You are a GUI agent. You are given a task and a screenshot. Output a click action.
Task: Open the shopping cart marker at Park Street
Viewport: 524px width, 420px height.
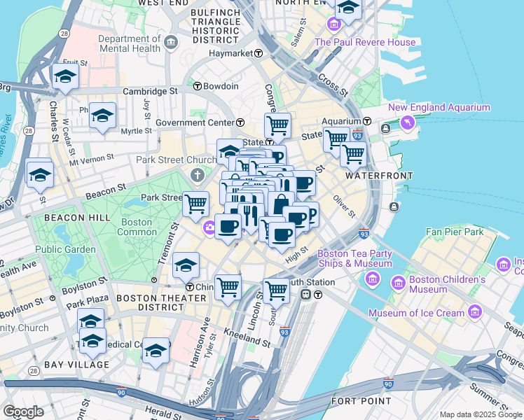196,206
